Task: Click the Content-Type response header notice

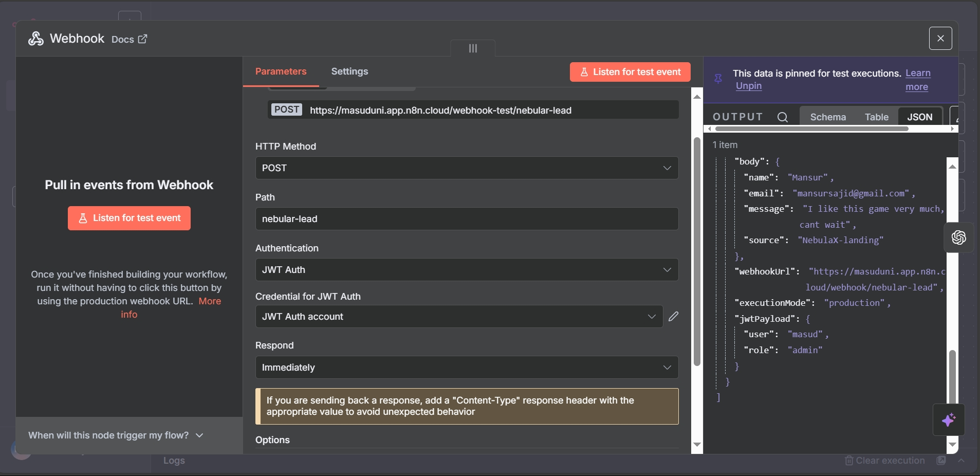Action: 467,406
